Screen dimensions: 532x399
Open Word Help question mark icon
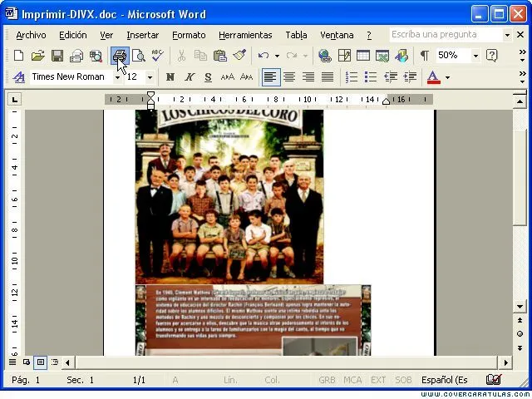tap(491, 56)
